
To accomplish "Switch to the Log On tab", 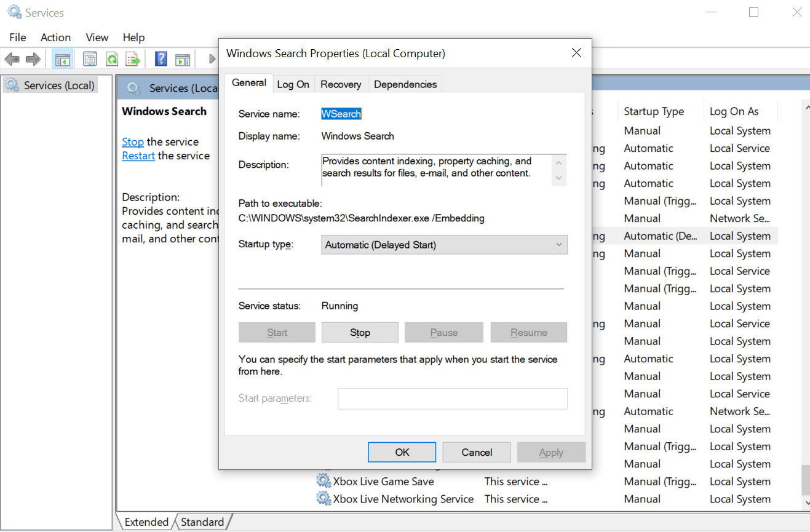I will 293,84.
